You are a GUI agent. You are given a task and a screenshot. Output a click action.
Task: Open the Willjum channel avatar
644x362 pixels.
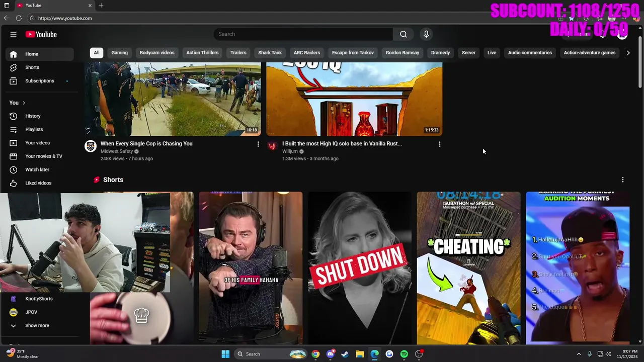pos(272,146)
